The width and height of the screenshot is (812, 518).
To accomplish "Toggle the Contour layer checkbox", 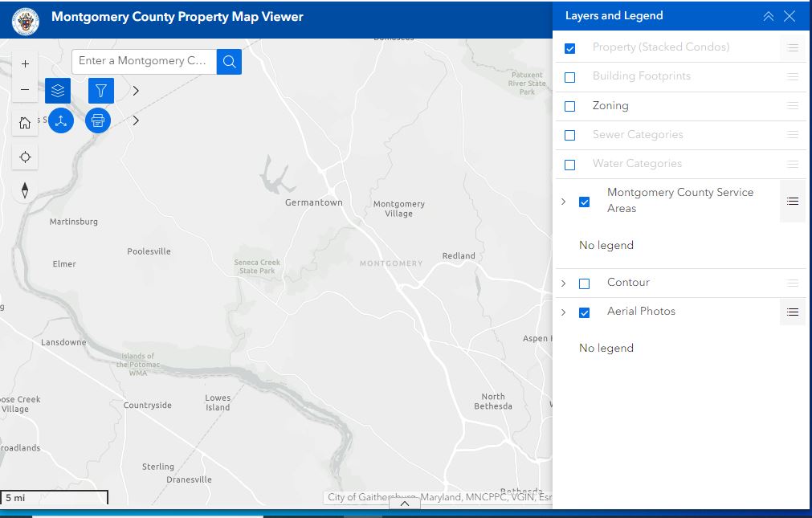I will pos(585,283).
